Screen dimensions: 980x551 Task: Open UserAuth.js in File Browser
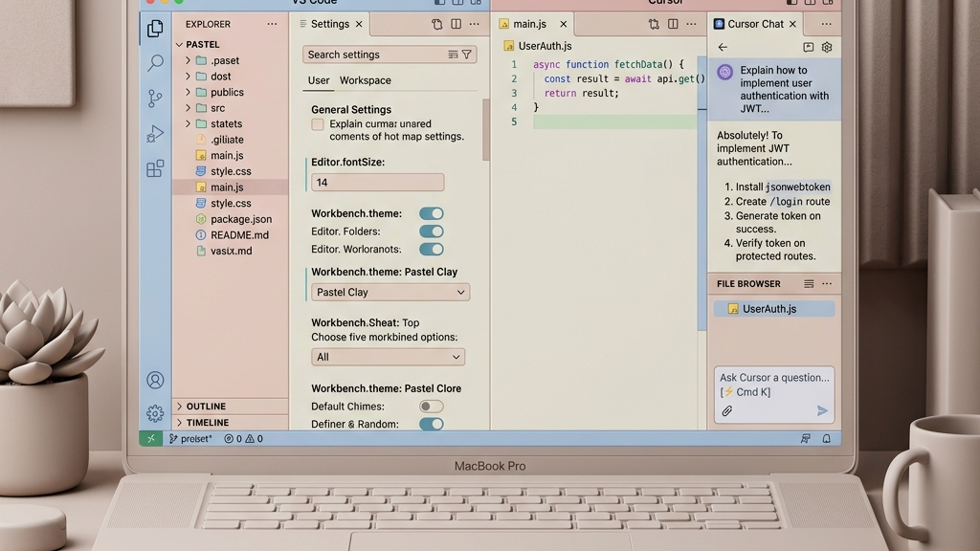773,309
